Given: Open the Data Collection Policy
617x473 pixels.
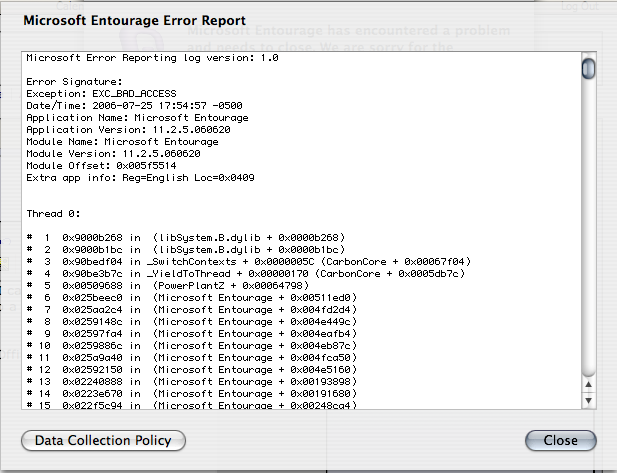Looking at the screenshot, I should click(103, 440).
